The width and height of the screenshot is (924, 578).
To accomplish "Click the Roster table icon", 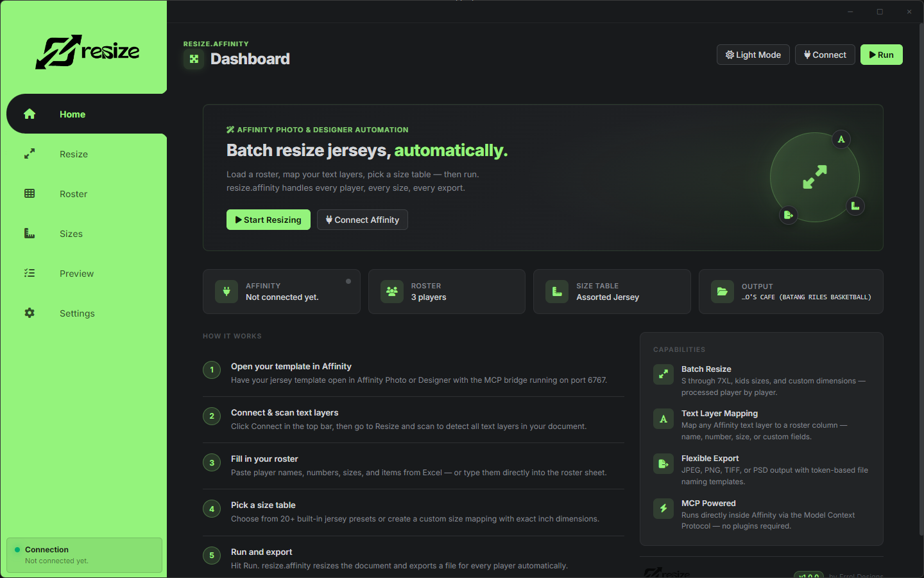I will pyautogui.click(x=30, y=194).
